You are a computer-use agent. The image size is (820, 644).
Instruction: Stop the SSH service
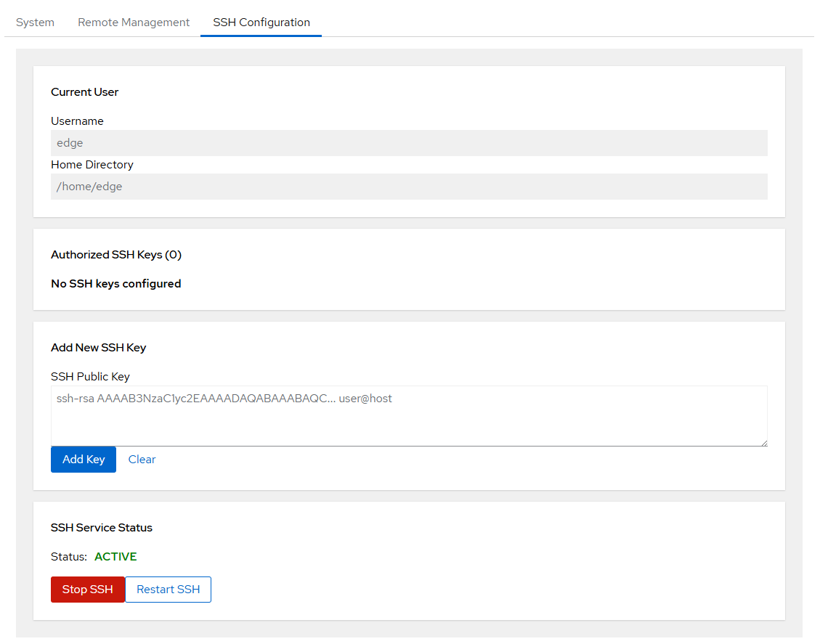[87, 590]
